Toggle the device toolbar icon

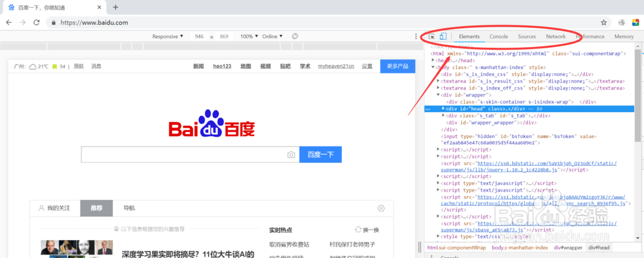443,37
